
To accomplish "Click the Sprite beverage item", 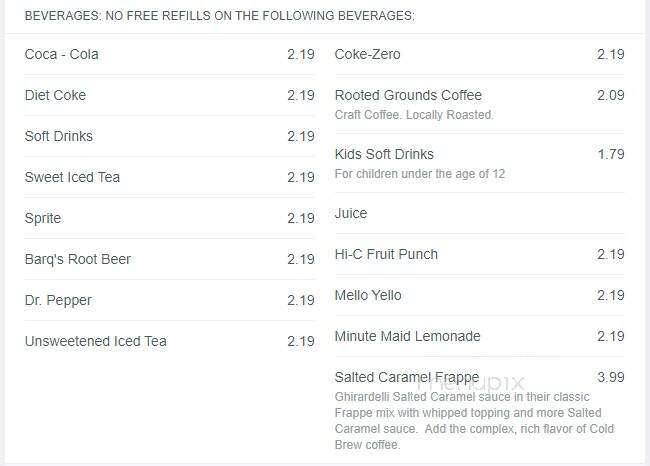I will point(169,218).
